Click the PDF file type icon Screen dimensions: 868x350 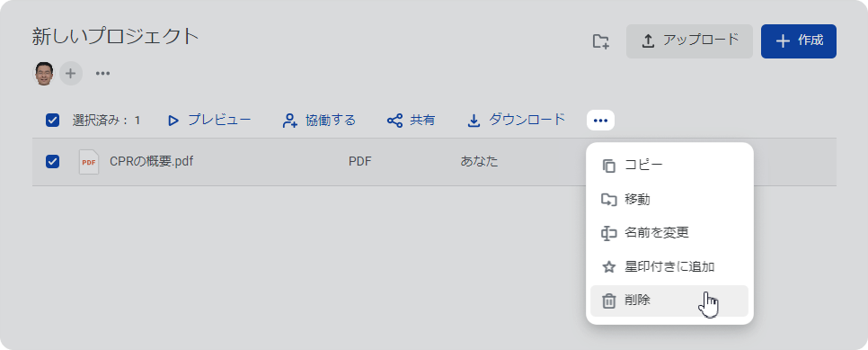89,162
